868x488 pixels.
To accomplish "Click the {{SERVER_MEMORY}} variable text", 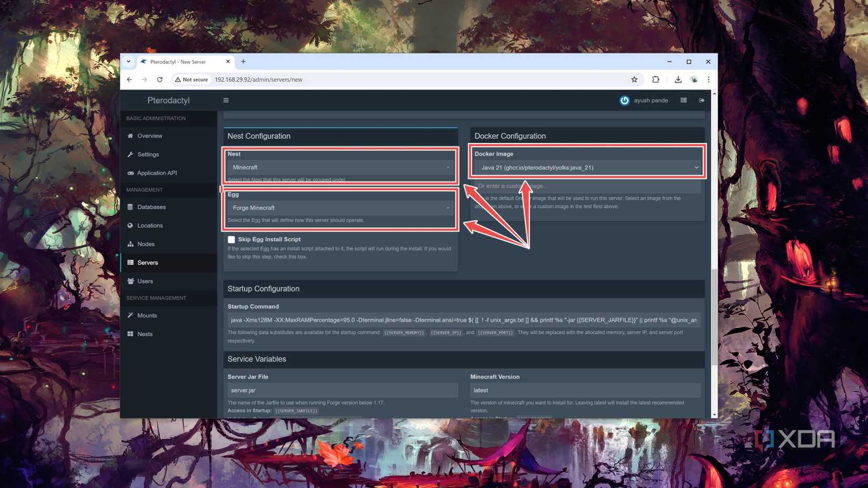I will click(404, 333).
